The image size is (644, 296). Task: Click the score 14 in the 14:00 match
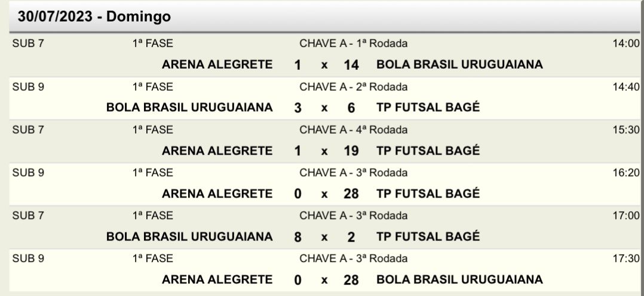point(351,65)
